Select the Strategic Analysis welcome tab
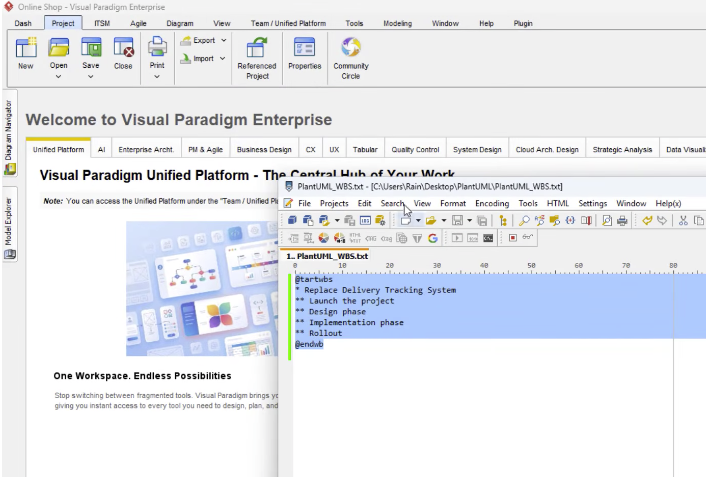The image size is (706, 477). (x=622, y=150)
